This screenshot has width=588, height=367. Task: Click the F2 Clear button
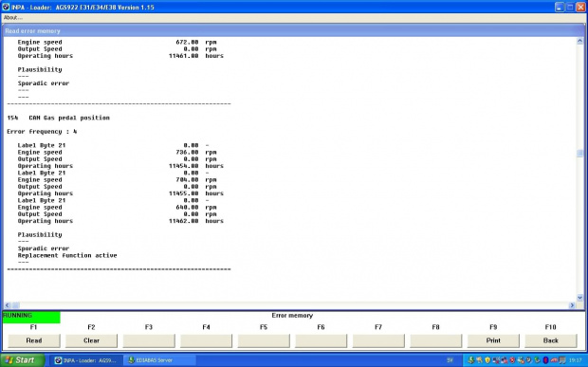pyautogui.click(x=91, y=340)
